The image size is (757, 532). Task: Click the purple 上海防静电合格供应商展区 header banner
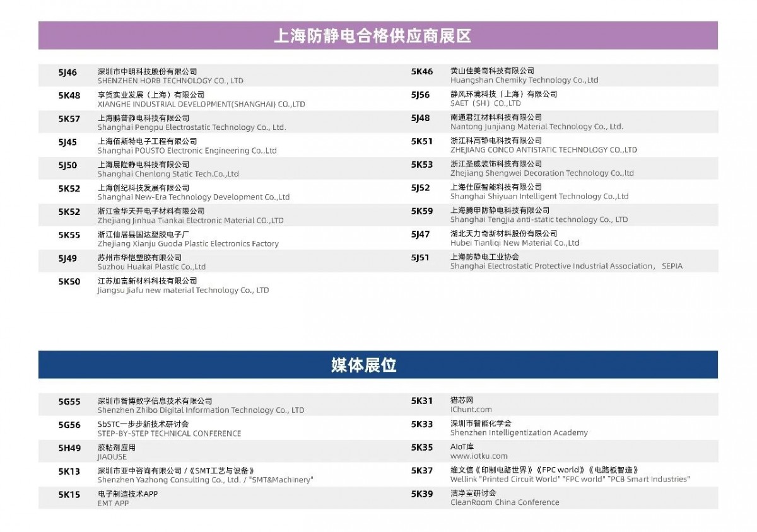pos(377,35)
